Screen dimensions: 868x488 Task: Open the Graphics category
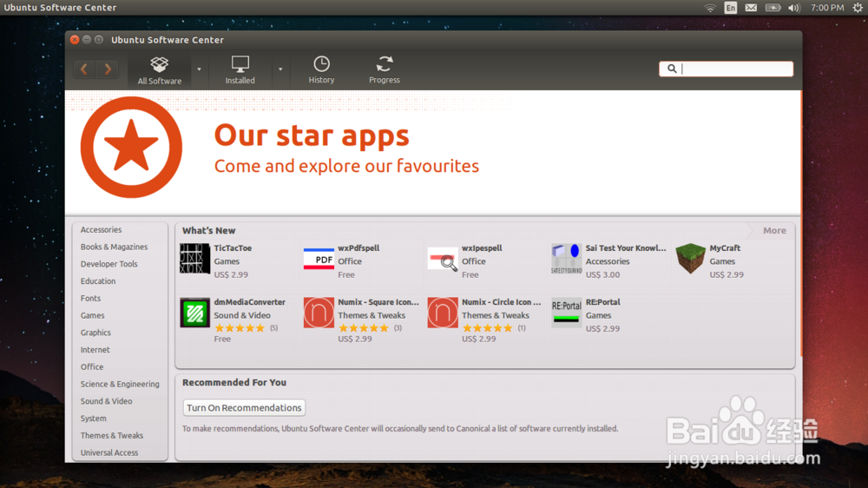point(95,333)
